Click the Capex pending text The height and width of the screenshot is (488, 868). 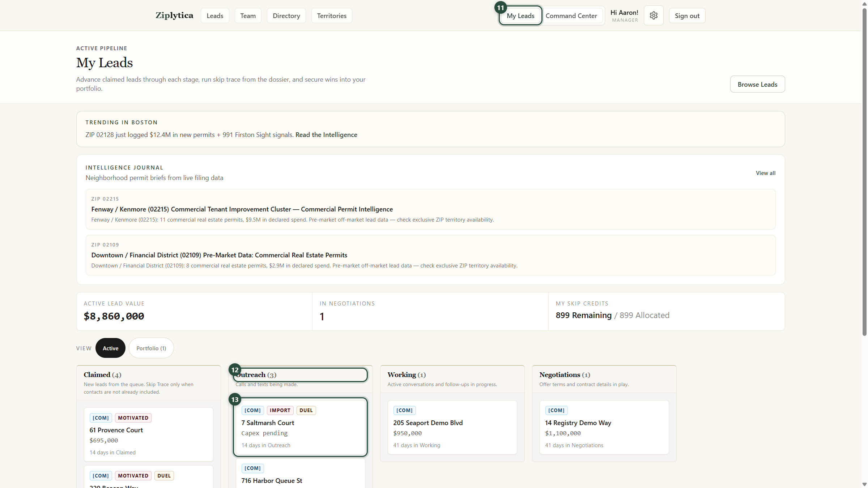click(x=264, y=433)
